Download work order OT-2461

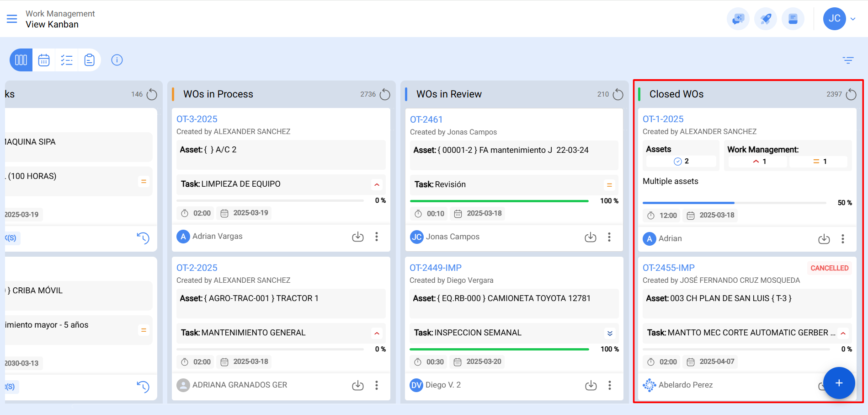(591, 237)
